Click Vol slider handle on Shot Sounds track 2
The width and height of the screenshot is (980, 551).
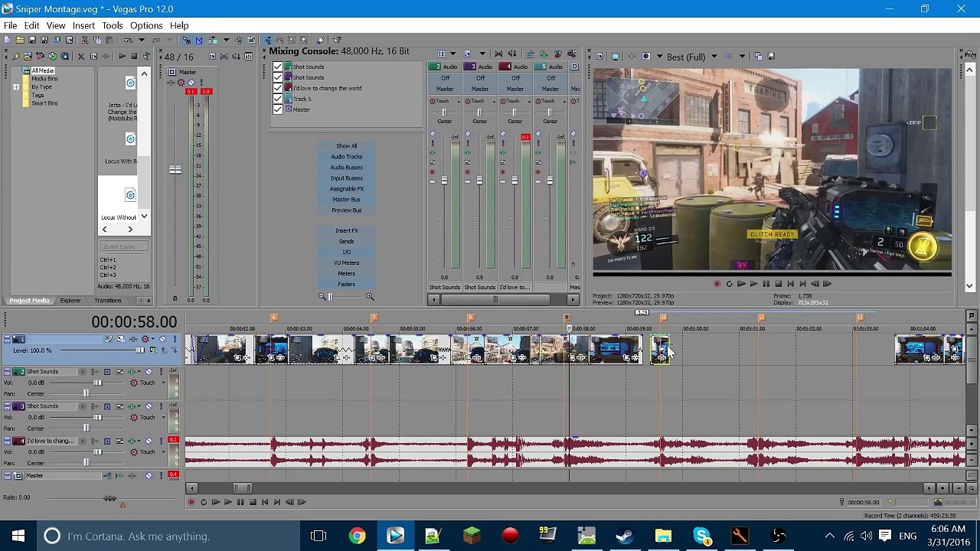[x=96, y=383]
